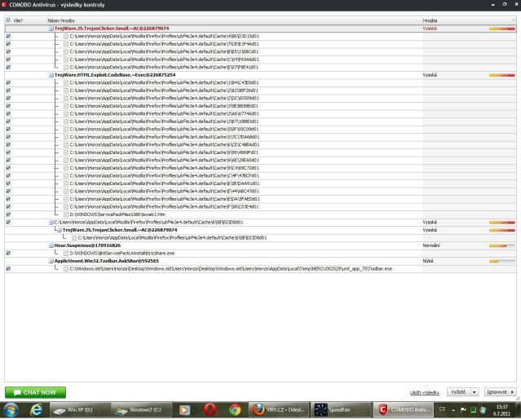Click the CHAT NOW button
The width and height of the screenshot is (521, 420).
tap(35, 392)
